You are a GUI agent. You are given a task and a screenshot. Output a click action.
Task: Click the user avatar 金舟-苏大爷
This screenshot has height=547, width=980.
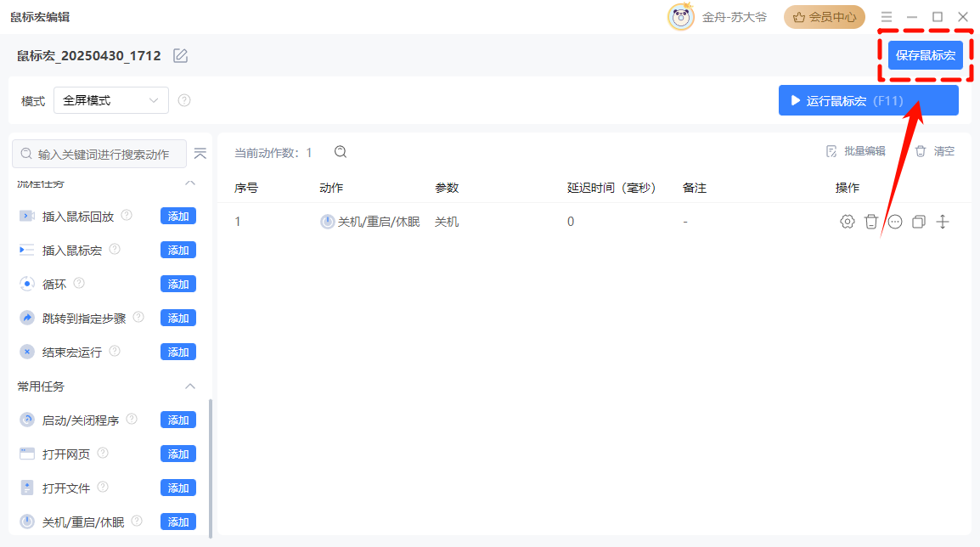pyautogui.click(x=680, y=17)
